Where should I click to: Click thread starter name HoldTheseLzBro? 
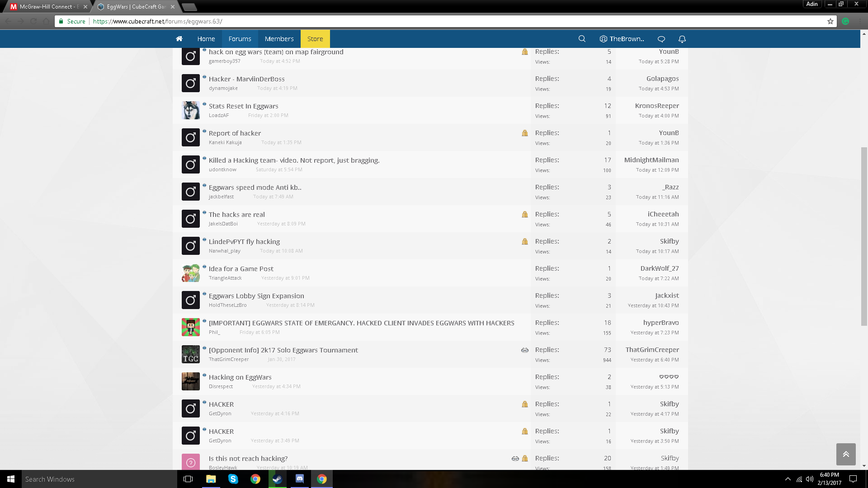tap(228, 305)
